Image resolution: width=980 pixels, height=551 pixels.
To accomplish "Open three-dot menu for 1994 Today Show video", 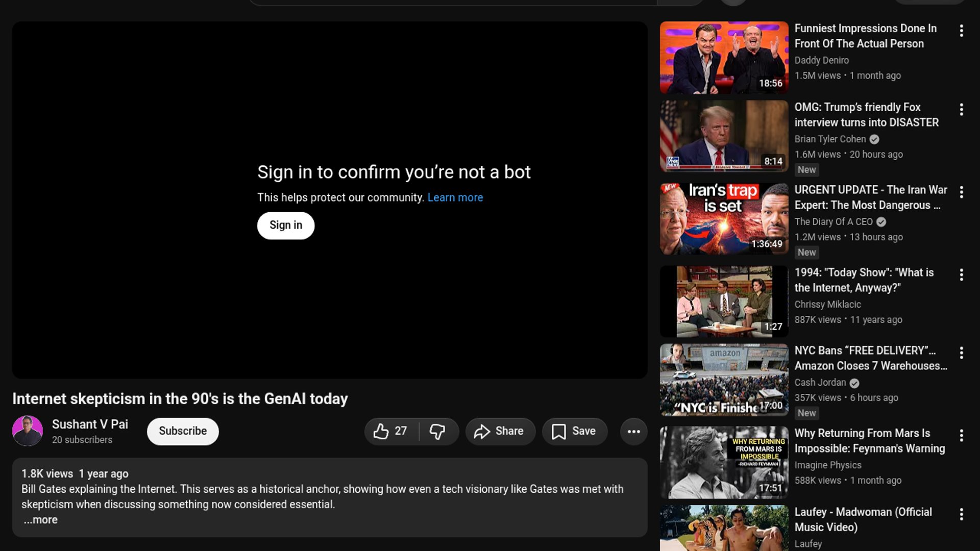I will (x=961, y=275).
